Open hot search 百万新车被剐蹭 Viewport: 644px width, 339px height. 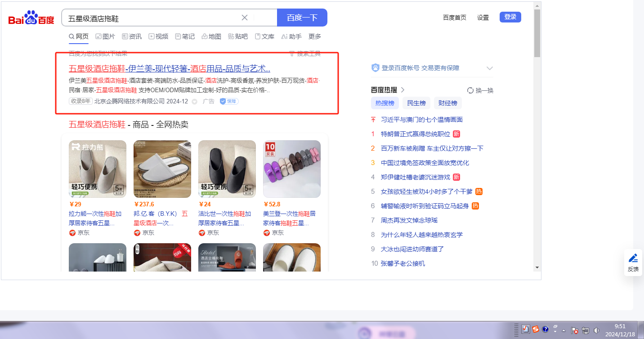432,148
